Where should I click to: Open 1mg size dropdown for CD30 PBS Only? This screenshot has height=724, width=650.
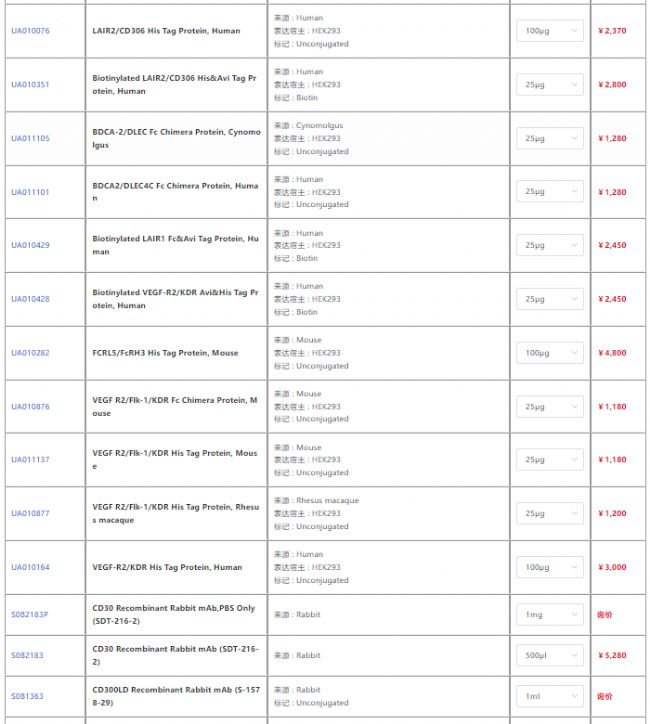pyautogui.click(x=550, y=615)
